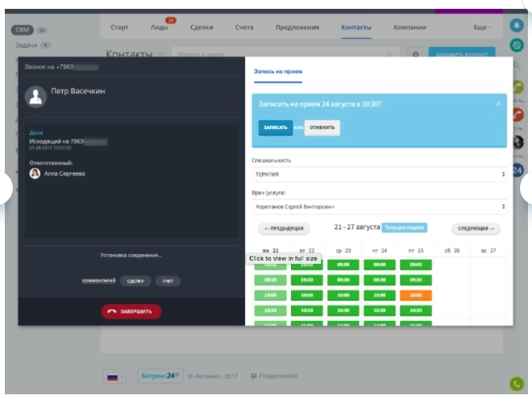Expand the Врач (услуга) doctor dropdown
Screen dimensions: 532x404
[379, 206]
